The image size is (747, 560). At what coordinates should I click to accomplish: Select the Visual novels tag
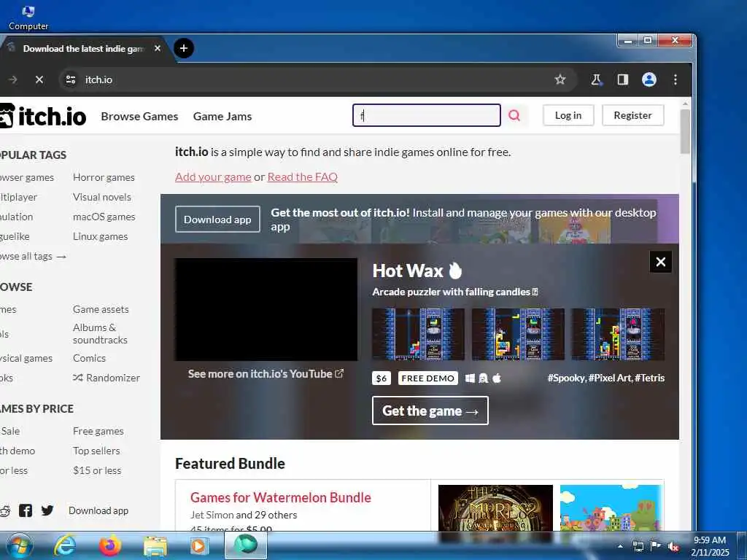pyautogui.click(x=102, y=197)
